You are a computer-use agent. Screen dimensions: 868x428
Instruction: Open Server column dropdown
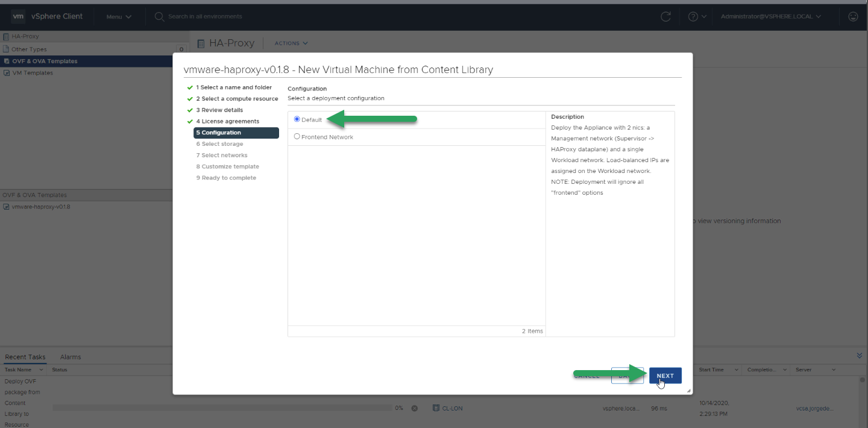click(834, 370)
